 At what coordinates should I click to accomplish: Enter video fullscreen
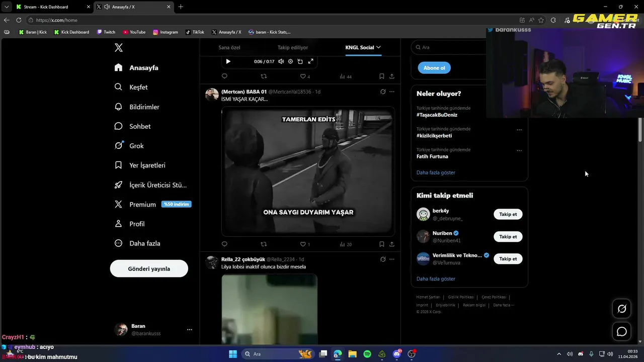pyautogui.click(x=310, y=61)
